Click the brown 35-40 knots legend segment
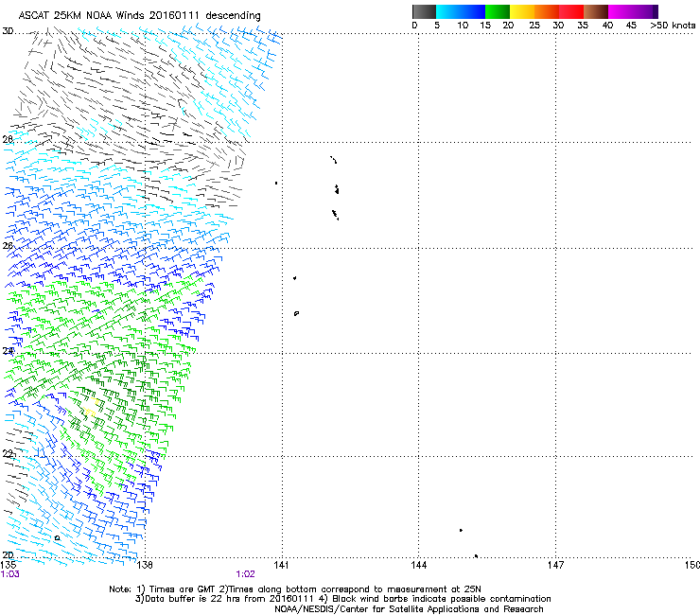This screenshot has width=700, height=615. coord(596,11)
